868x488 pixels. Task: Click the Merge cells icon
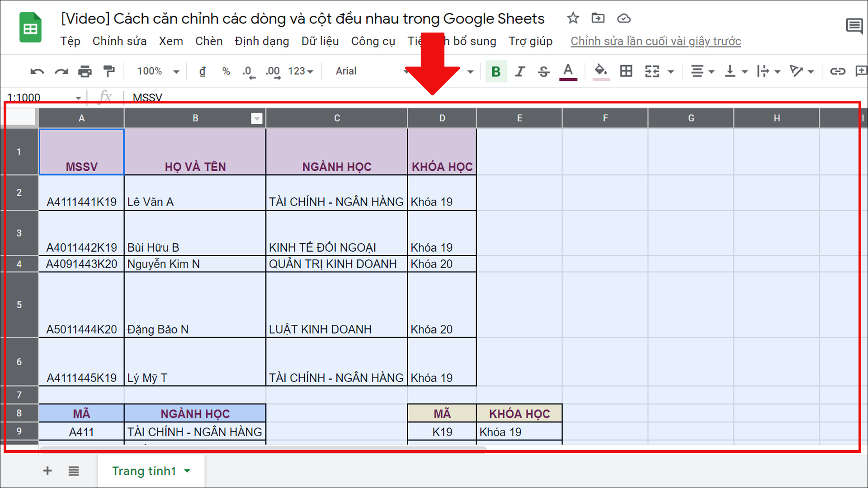point(650,71)
